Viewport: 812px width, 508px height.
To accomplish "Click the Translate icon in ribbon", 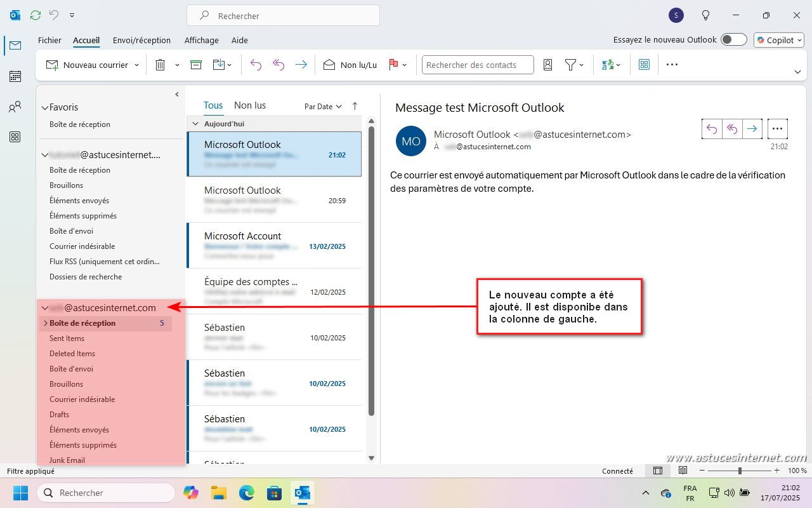I will coord(608,65).
